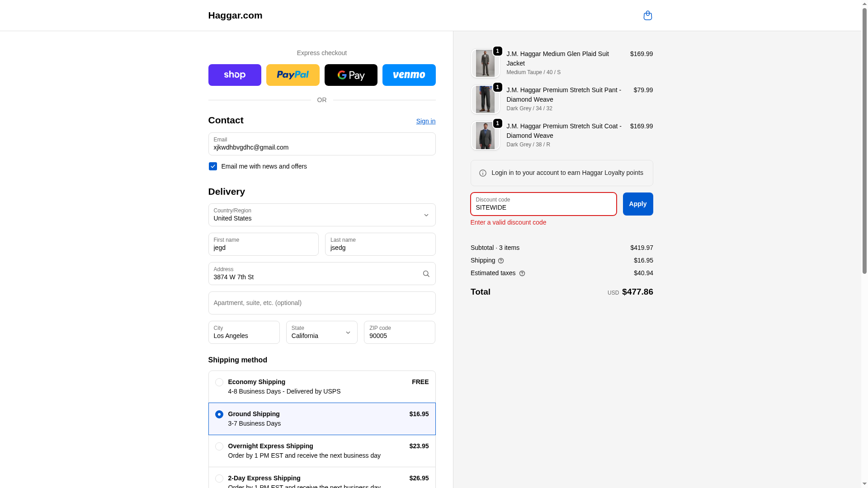The height and width of the screenshot is (488, 868).
Task: Select Economy Shipping radio option
Action: coord(219,382)
